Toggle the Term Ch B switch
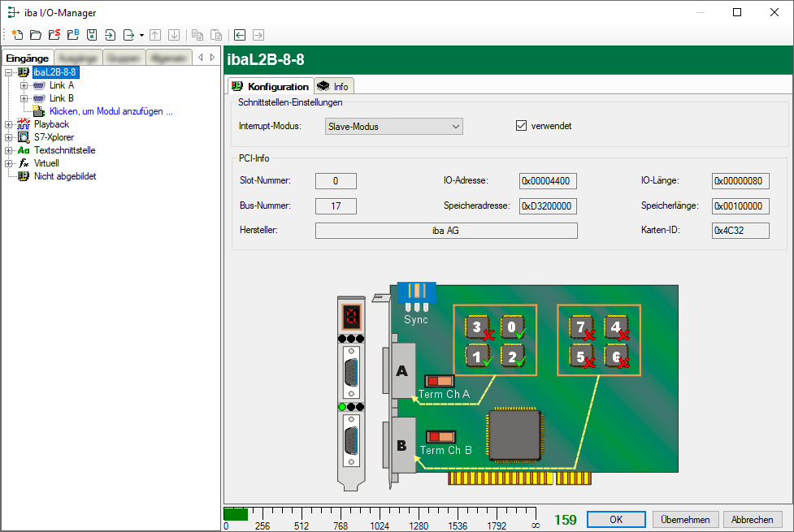The height and width of the screenshot is (532, 794). [442, 436]
